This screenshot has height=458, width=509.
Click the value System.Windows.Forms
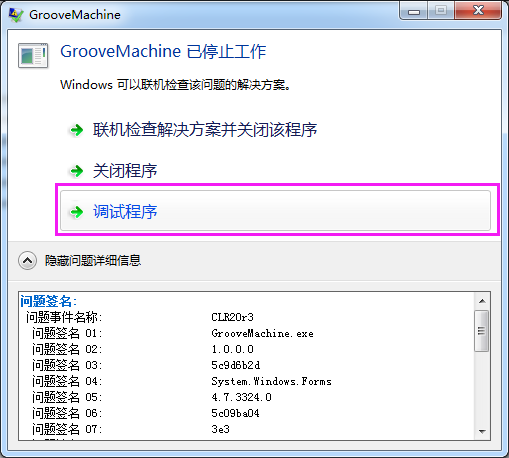pos(271,381)
